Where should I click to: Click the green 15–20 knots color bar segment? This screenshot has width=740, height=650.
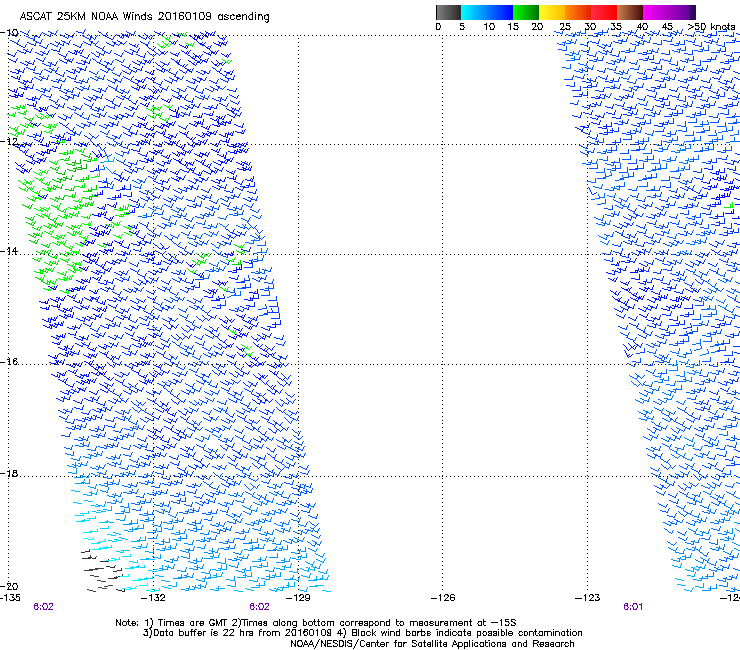(x=526, y=12)
